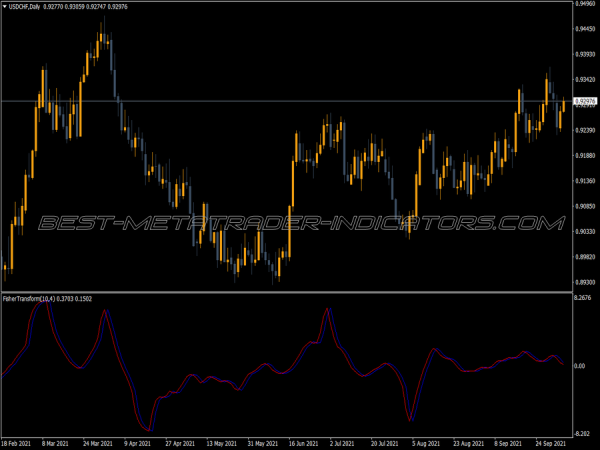The width and height of the screenshot is (600, 450).
Task: Click the 20 Jul 2021 date label
Action: tap(385, 444)
